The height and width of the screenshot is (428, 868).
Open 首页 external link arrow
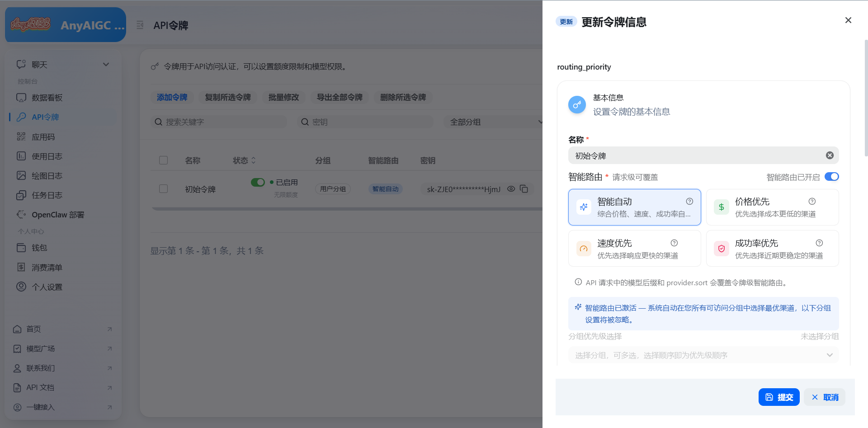[x=109, y=329]
